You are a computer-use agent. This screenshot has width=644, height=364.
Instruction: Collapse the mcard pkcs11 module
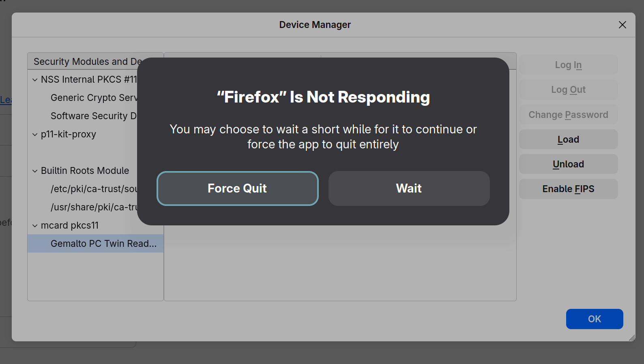point(35,225)
